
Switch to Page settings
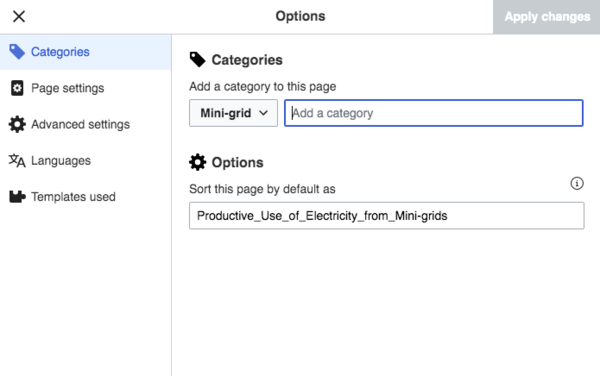(x=86, y=88)
